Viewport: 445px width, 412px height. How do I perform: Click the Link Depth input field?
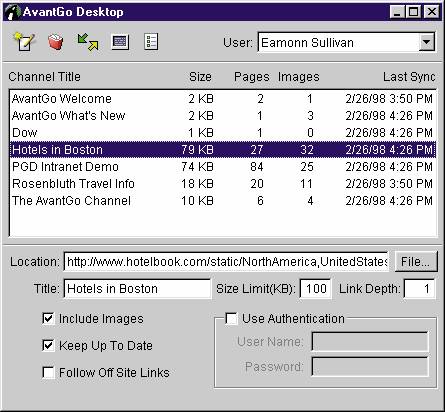tap(419, 288)
